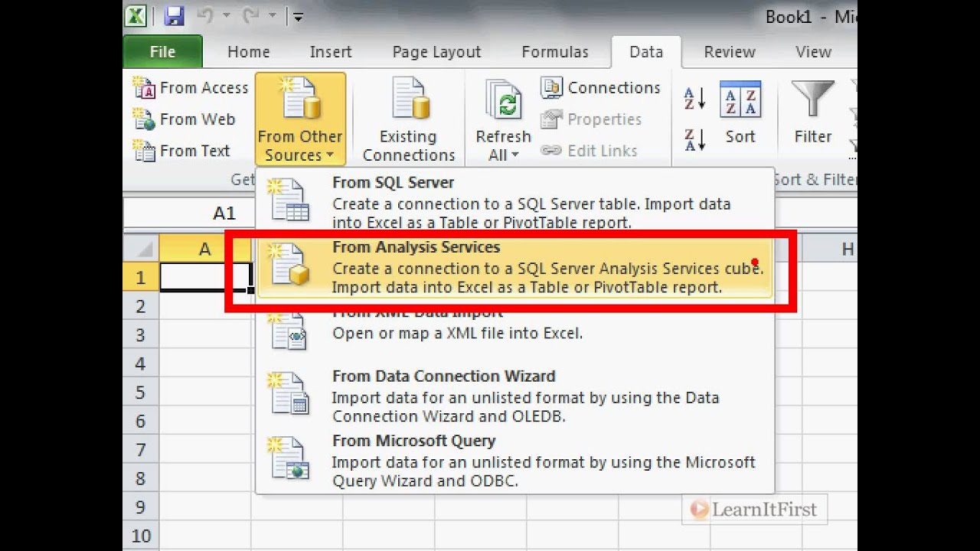
Task: Click the Undo arrow icon
Action: pos(204,16)
